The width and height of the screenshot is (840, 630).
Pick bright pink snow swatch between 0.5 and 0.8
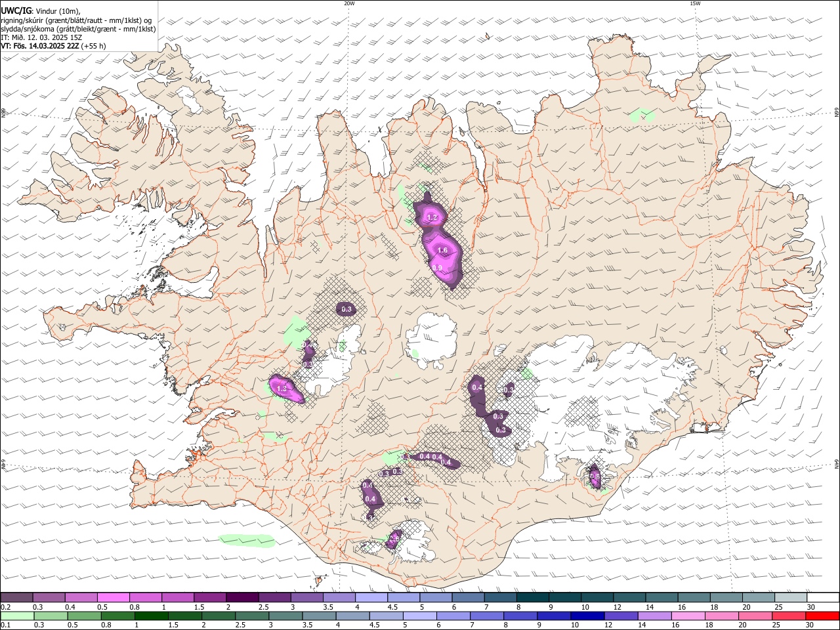click(x=113, y=597)
